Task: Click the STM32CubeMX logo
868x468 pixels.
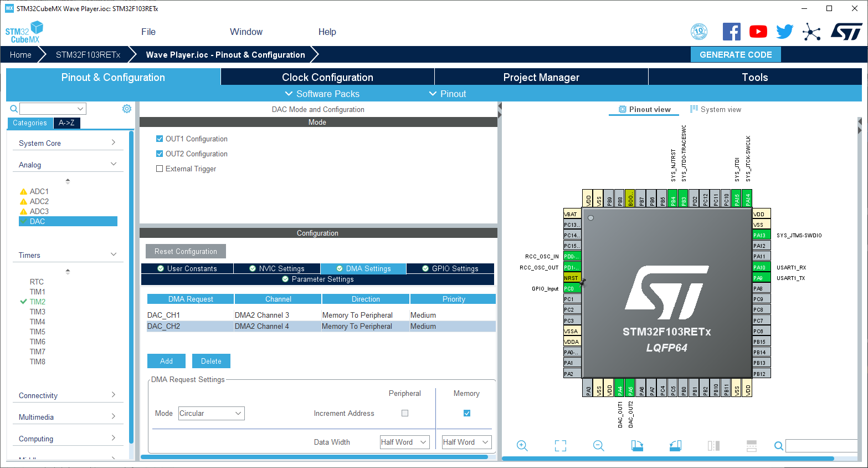Action: (24, 32)
